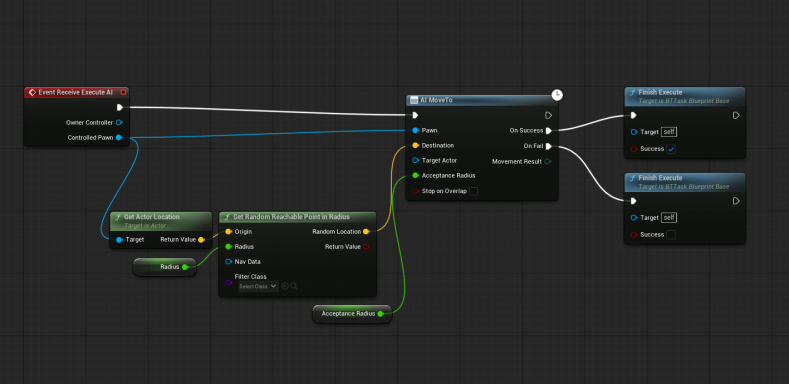Screen dimensions: 789x384
Task: Click lower Finish Execute exec input pin
Action: (x=634, y=201)
